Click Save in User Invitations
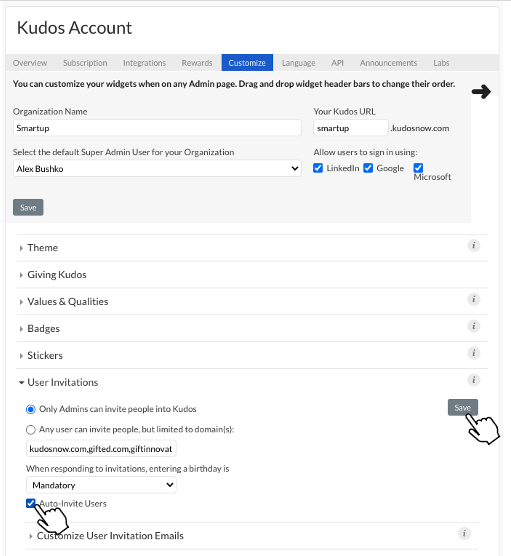511x556 pixels. point(463,408)
